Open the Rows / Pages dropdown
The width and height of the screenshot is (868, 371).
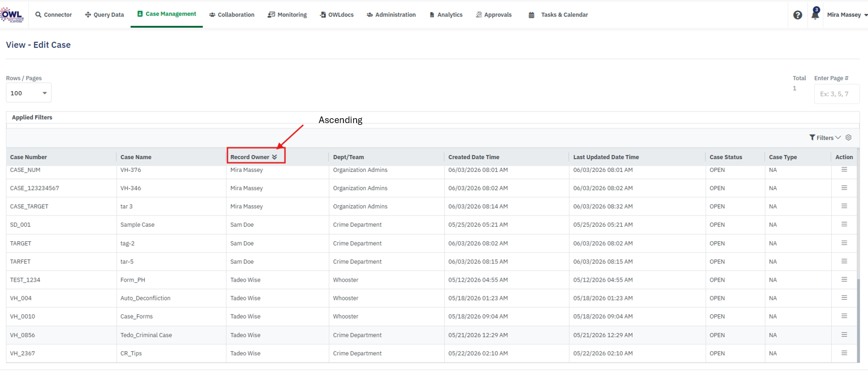(28, 93)
